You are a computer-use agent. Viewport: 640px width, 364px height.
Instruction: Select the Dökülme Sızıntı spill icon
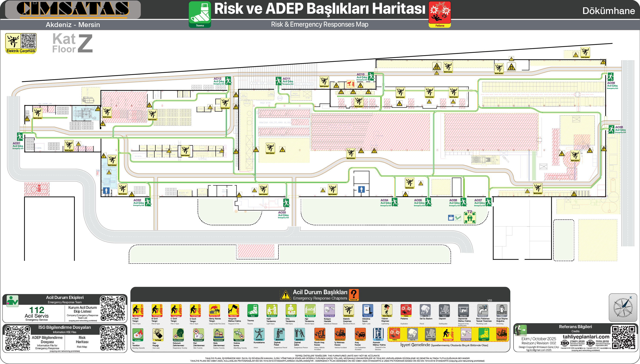tap(368, 310)
